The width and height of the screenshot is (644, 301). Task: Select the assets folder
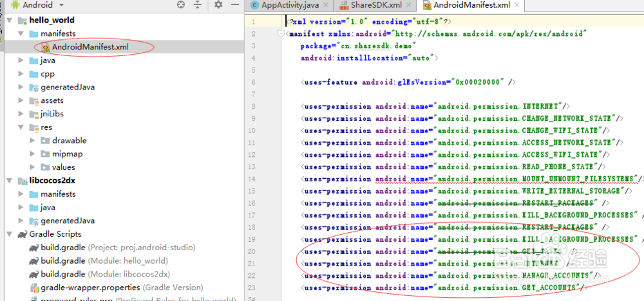pos(52,100)
